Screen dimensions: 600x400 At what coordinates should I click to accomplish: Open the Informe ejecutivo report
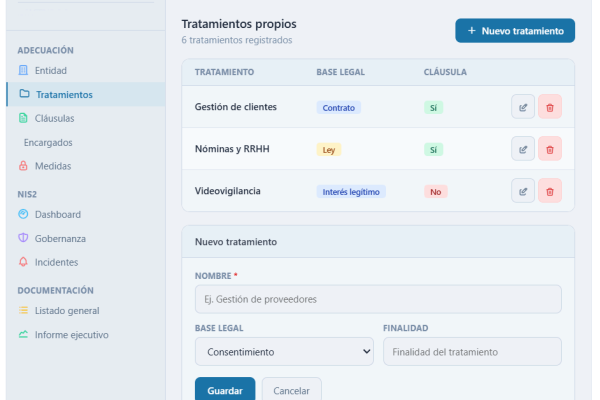[x=86, y=335]
